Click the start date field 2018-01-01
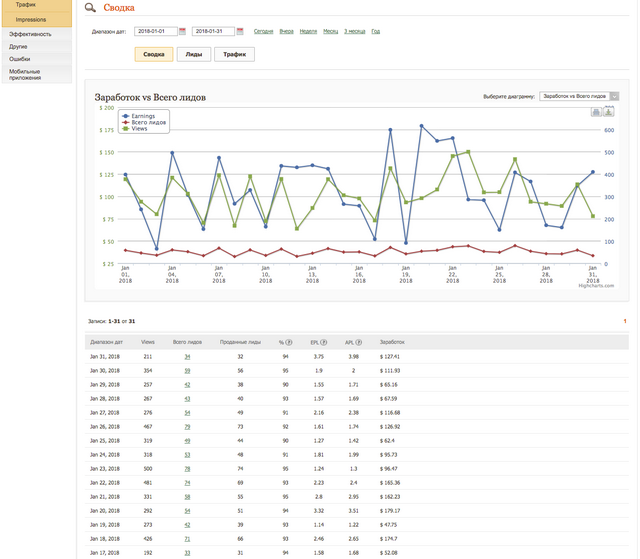 [154, 32]
